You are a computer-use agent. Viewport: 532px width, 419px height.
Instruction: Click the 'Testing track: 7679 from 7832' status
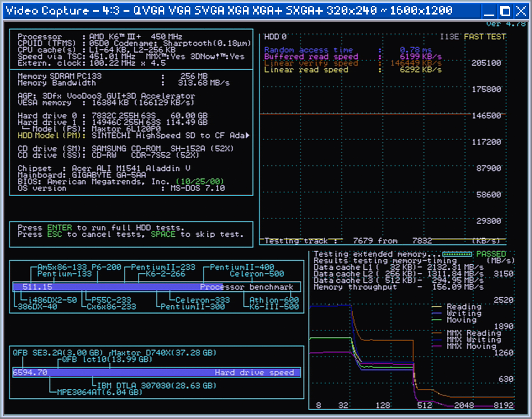tap(348, 241)
